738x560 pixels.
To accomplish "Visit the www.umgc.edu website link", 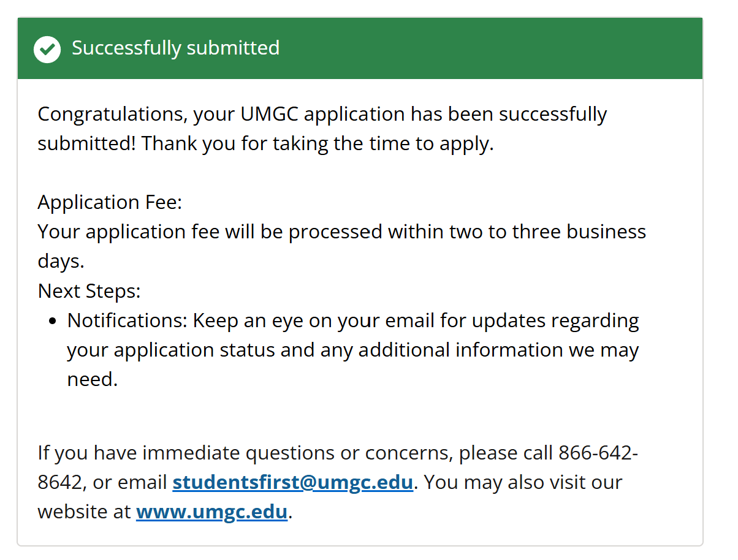I will [x=212, y=512].
